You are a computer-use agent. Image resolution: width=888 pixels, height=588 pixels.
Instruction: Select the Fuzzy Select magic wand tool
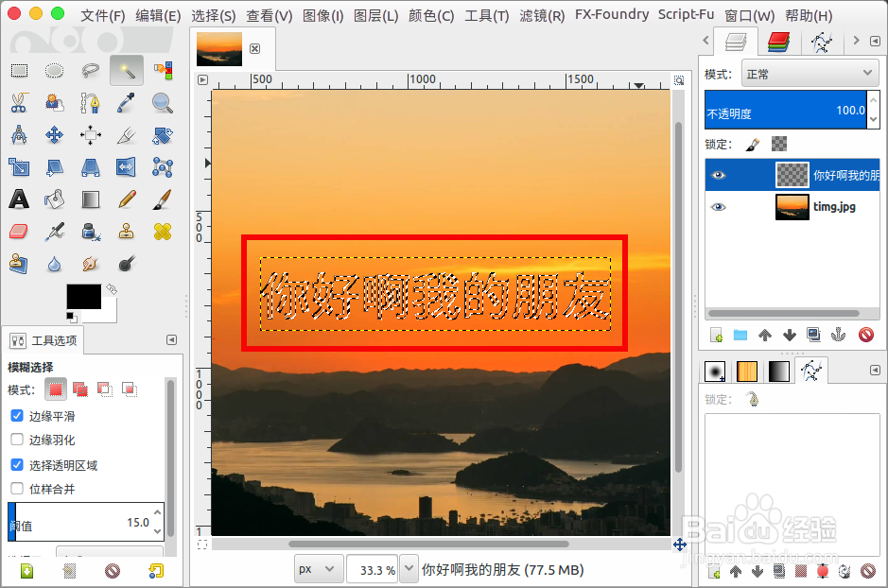(x=127, y=70)
